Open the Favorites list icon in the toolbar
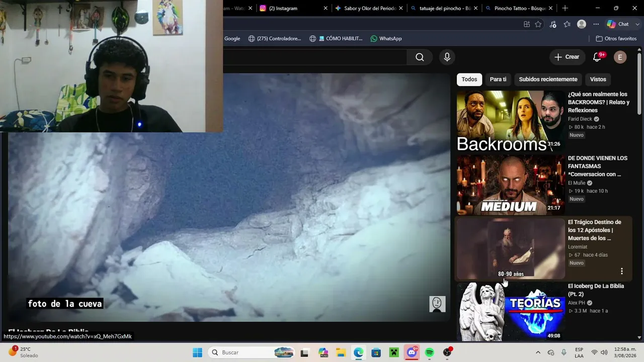The image size is (644, 362). point(567,24)
